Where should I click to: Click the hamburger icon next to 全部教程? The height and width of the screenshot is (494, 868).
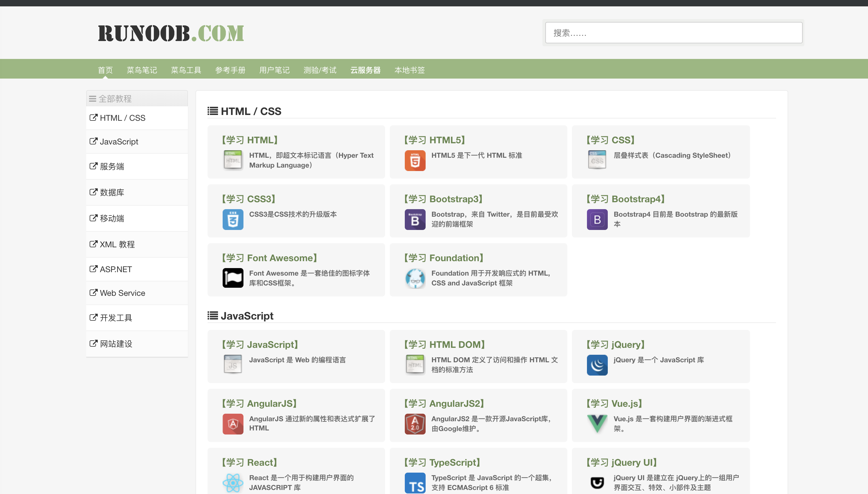[x=92, y=99]
